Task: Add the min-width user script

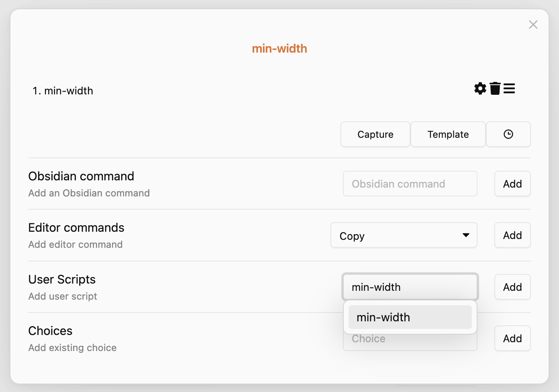Action: (512, 287)
